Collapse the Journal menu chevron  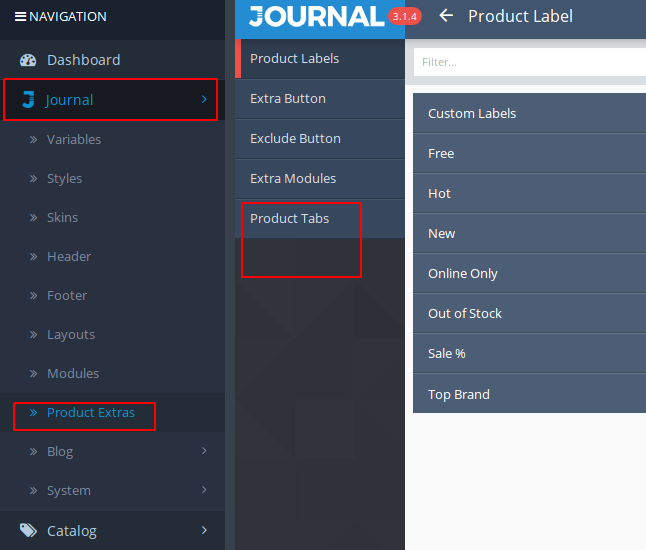coord(204,99)
